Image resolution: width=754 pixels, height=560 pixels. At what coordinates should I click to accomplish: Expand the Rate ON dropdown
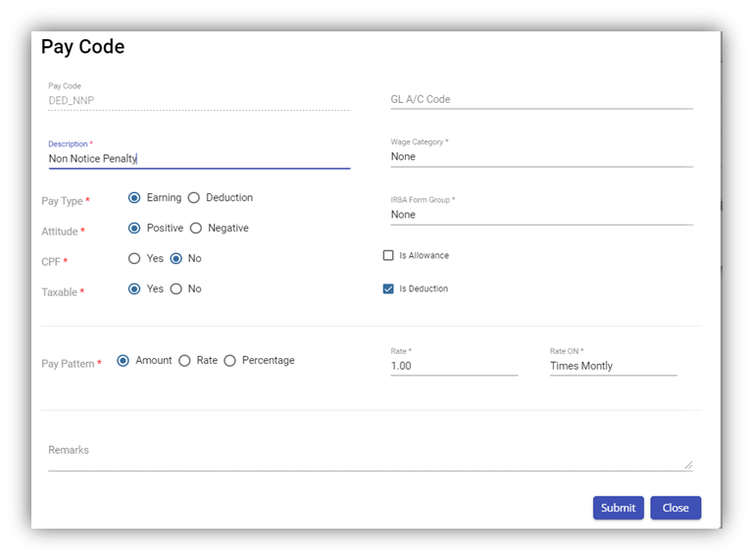tap(613, 366)
